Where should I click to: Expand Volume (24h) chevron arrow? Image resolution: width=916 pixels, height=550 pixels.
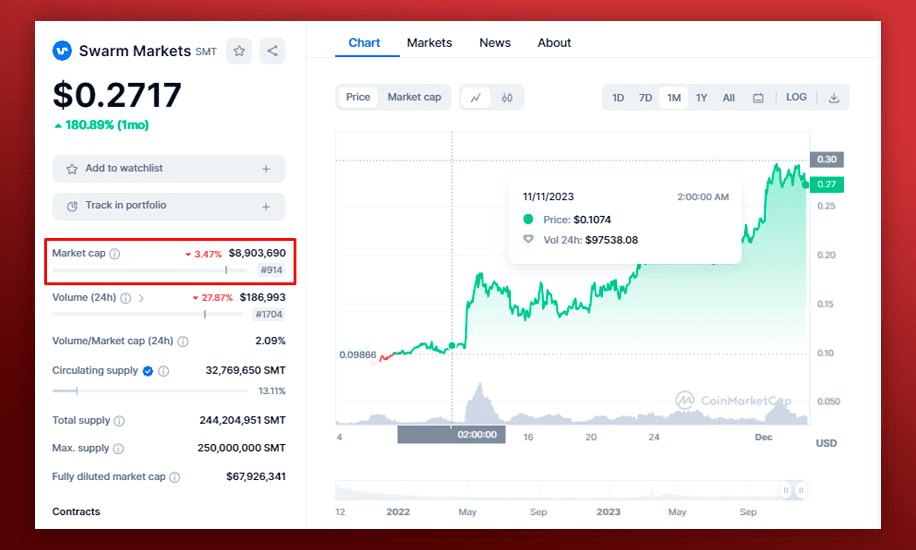141,298
